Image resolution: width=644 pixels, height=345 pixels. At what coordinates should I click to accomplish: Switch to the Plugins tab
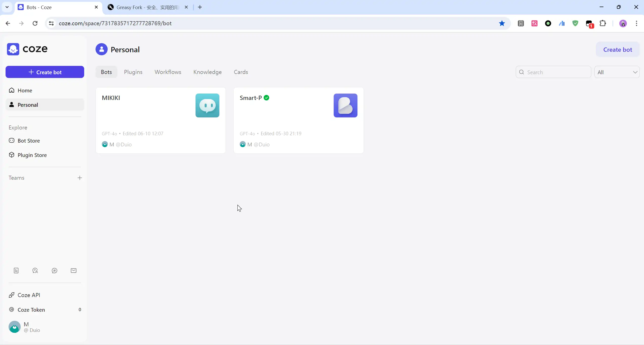tap(133, 72)
